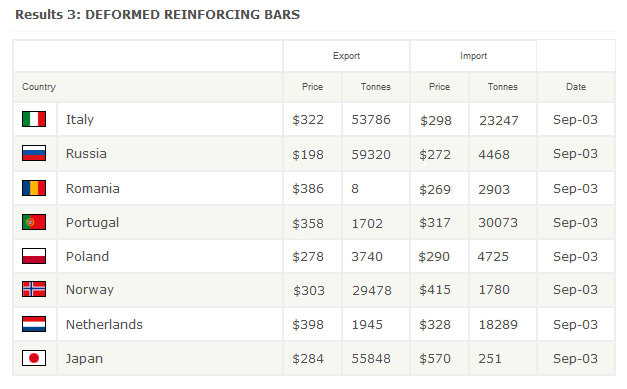Click the Norway flag icon
627x389 pixels.
(34, 289)
